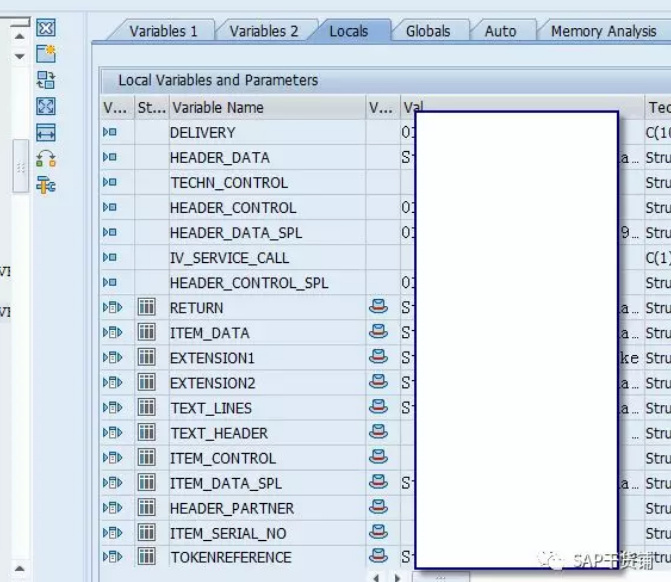Open the table icon for EXTENSION2
The image size is (671, 582).
click(x=146, y=382)
